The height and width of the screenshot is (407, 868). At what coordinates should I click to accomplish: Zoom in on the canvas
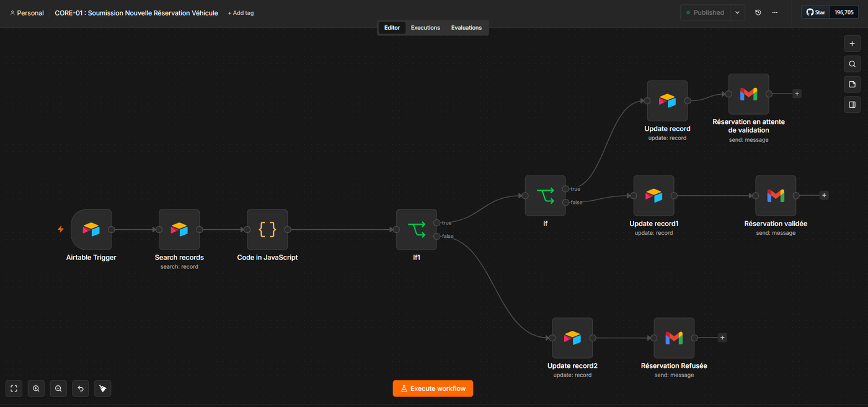click(x=36, y=388)
